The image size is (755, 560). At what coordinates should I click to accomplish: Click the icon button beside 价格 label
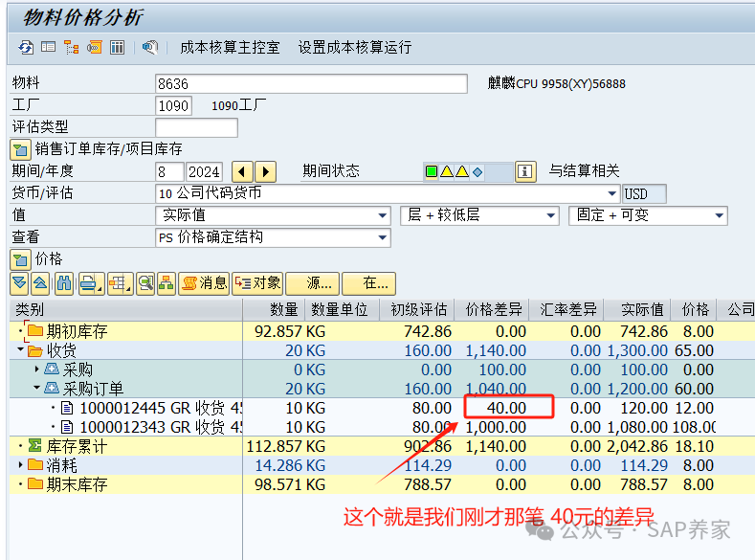coord(20,259)
